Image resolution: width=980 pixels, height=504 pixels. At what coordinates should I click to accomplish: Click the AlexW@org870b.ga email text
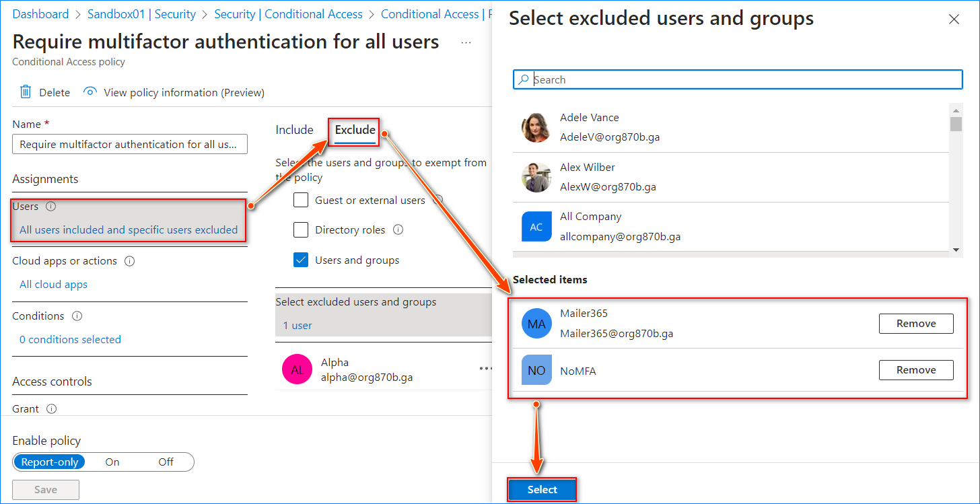608,187
